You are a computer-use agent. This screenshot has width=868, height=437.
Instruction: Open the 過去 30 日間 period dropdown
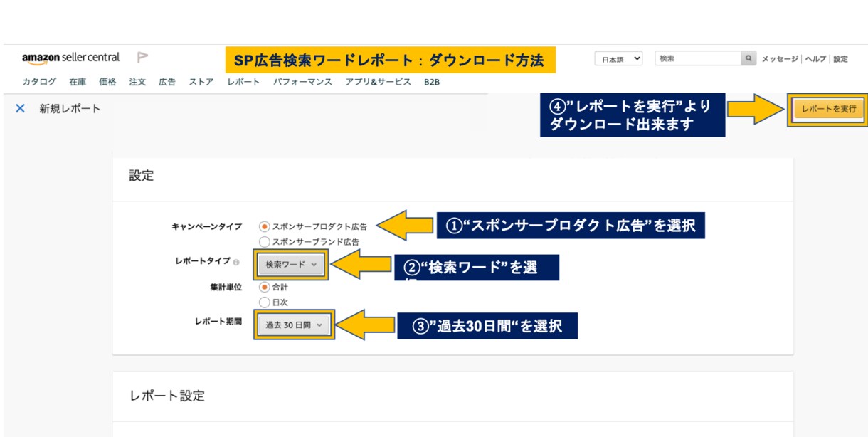[294, 325]
